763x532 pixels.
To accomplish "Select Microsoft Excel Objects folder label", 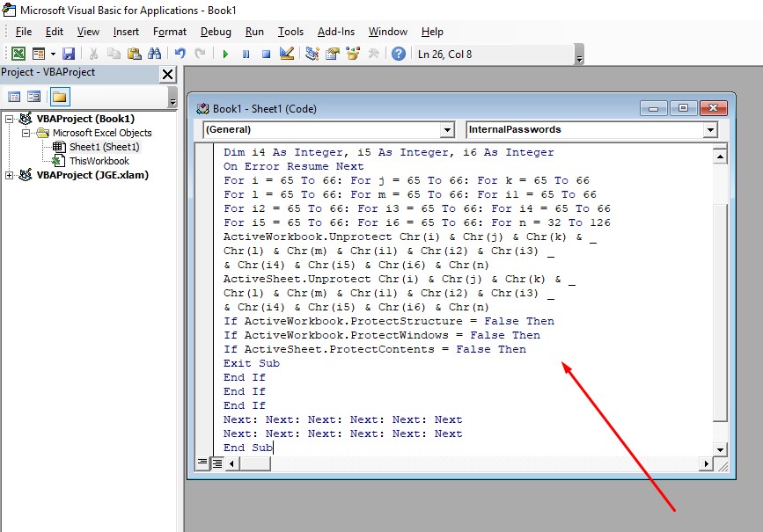I will pyautogui.click(x=102, y=133).
